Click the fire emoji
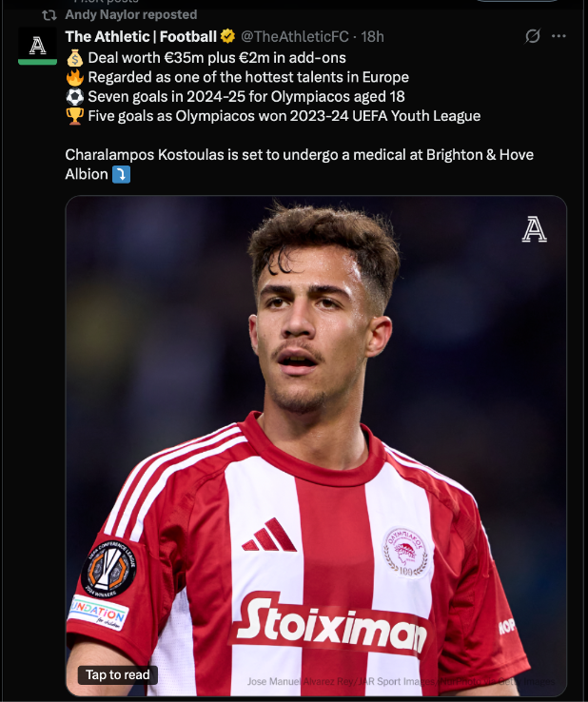The image size is (588, 702). pyautogui.click(x=75, y=77)
